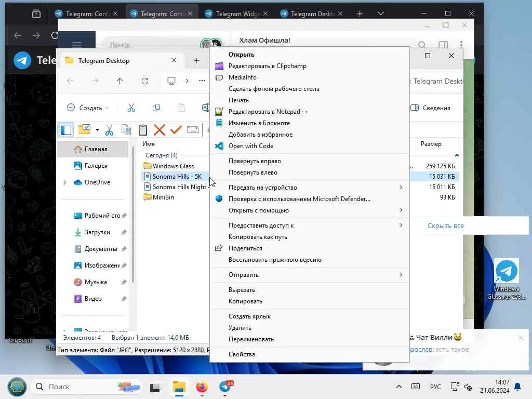532x399 pixels.
Task: Expand the Предоставить доступ к submenu
Action: (x=310, y=225)
